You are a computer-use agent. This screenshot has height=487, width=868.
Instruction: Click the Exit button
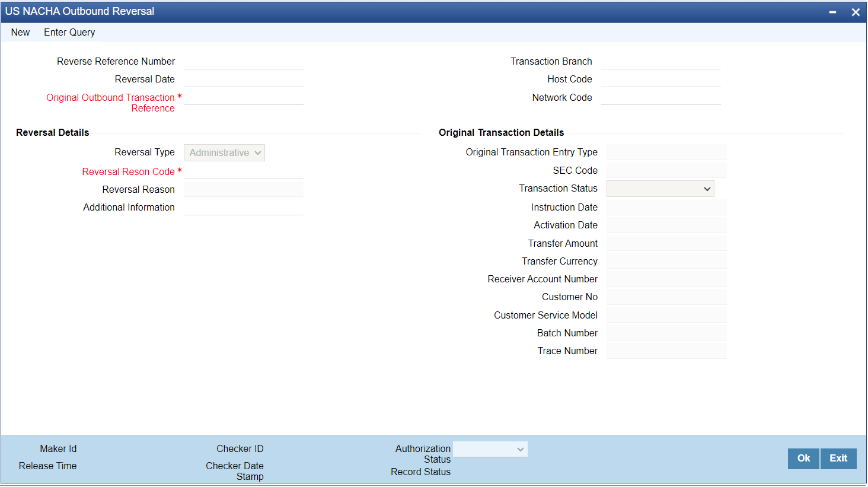[838, 459]
